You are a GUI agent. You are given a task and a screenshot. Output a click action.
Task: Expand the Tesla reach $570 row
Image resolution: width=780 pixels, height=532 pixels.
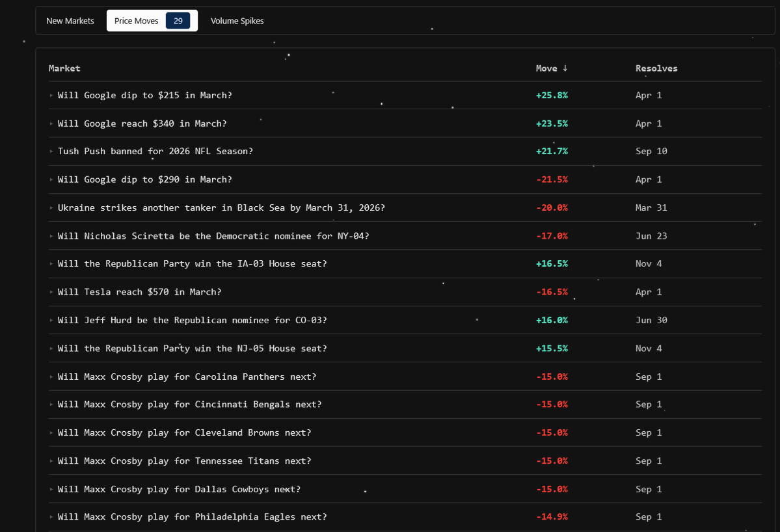pyautogui.click(x=51, y=292)
